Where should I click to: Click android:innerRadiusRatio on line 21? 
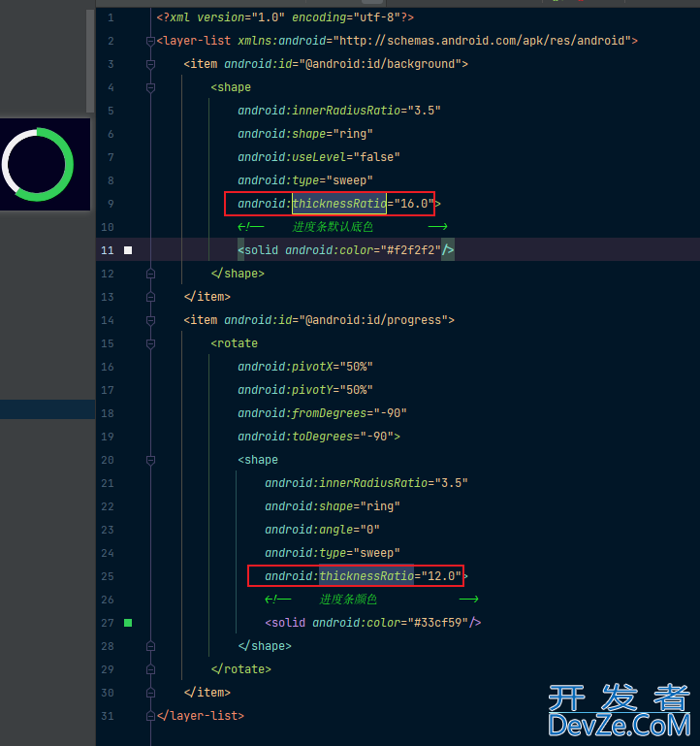pos(346,483)
